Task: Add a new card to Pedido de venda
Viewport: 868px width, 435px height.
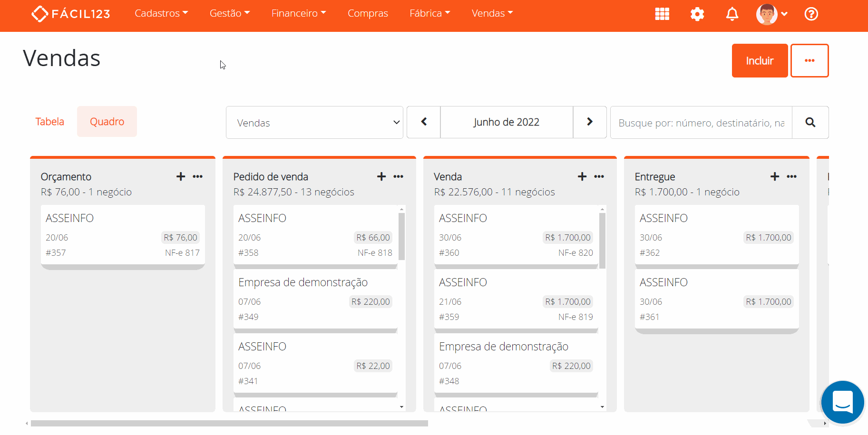Action: click(x=381, y=176)
